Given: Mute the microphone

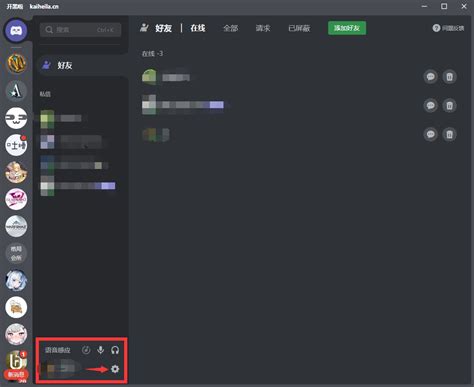Looking at the screenshot, I should (x=100, y=350).
